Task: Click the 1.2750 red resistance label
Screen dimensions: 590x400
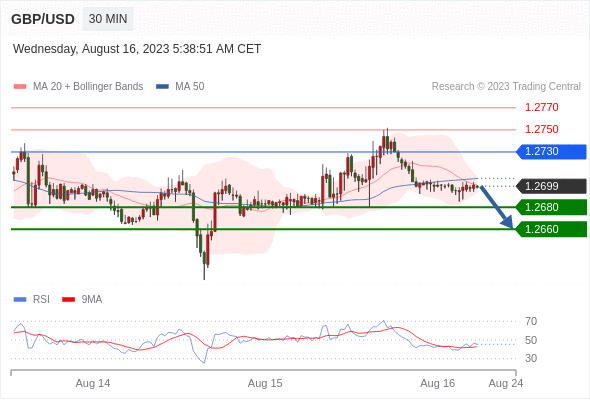Action: tap(541, 129)
